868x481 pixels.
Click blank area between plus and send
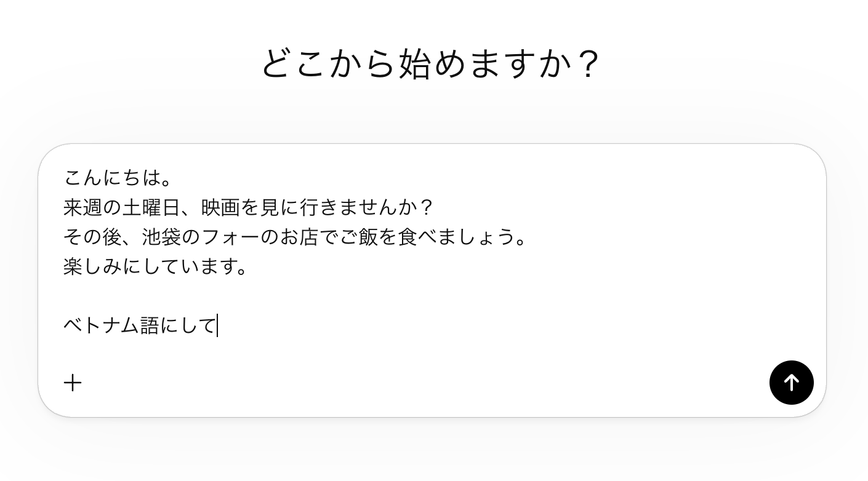click(x=419, y=383)
